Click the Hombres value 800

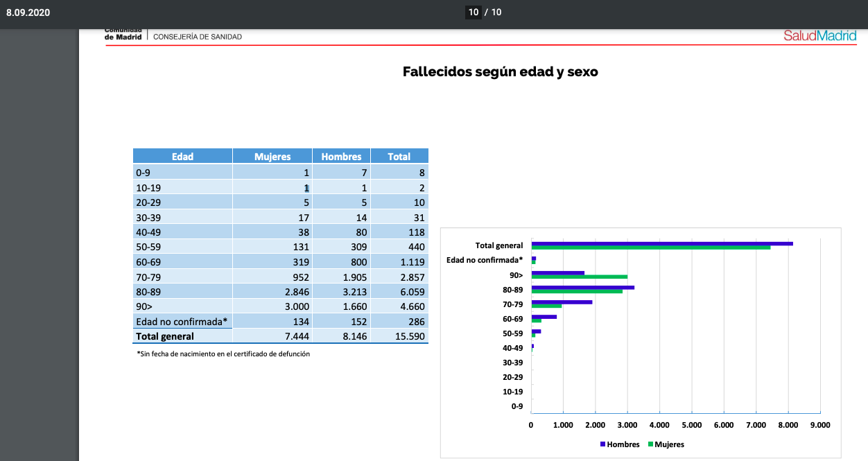(x=358, y=261)
